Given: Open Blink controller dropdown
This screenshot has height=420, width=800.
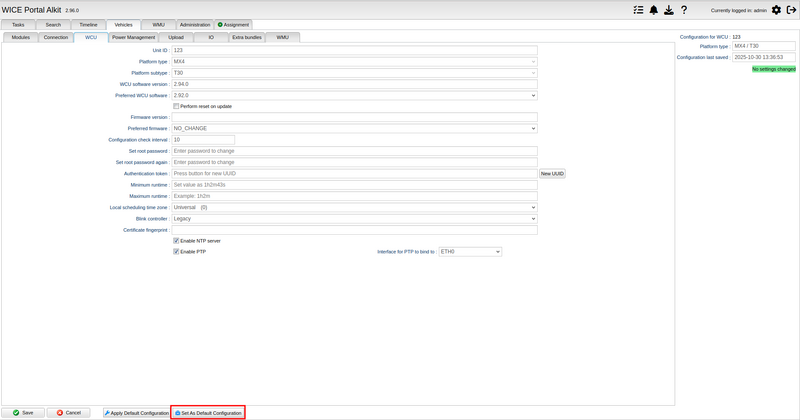Looking at the screenshot, I should tap(354, 219).
